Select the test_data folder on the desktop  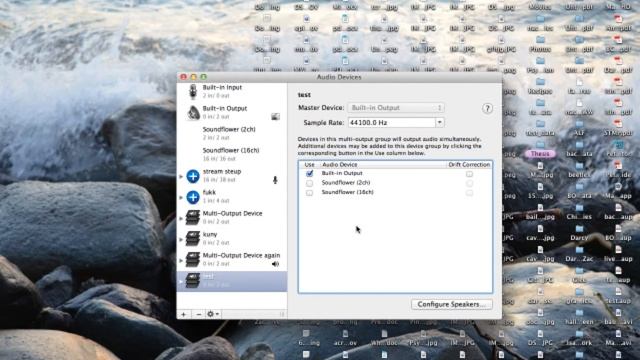[x=540, y=128]
